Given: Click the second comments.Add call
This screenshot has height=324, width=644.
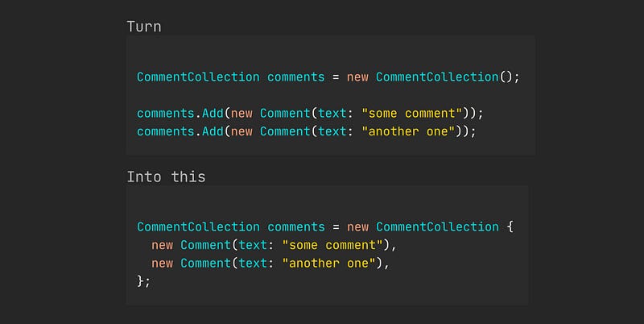Looking at the screenshot, I should 180,131.
